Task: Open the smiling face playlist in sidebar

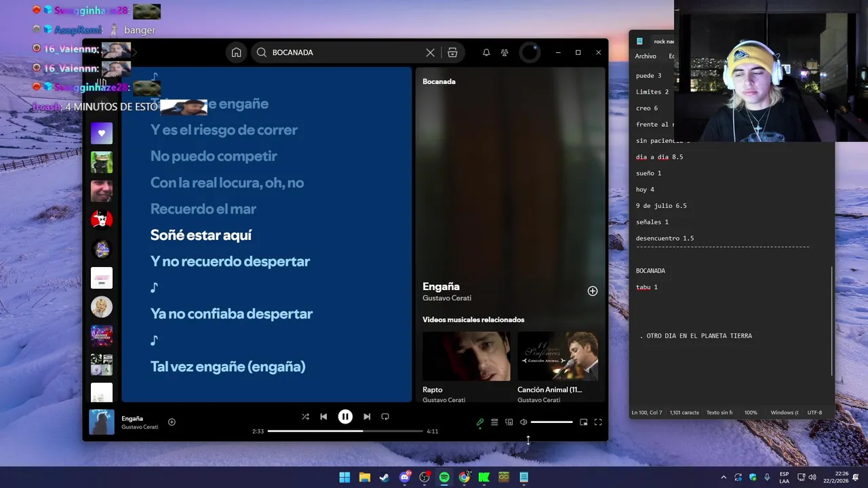Action: tap(102, 191)
